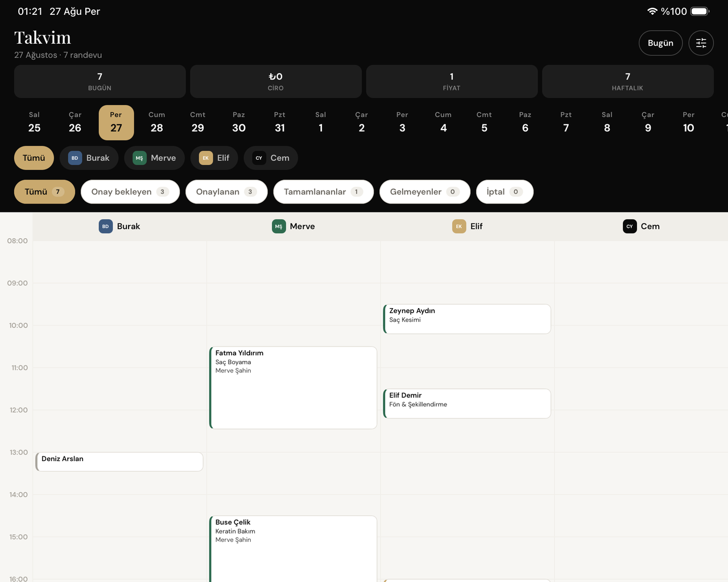Show Onay bekleyen appointments

tap(130, 192)
